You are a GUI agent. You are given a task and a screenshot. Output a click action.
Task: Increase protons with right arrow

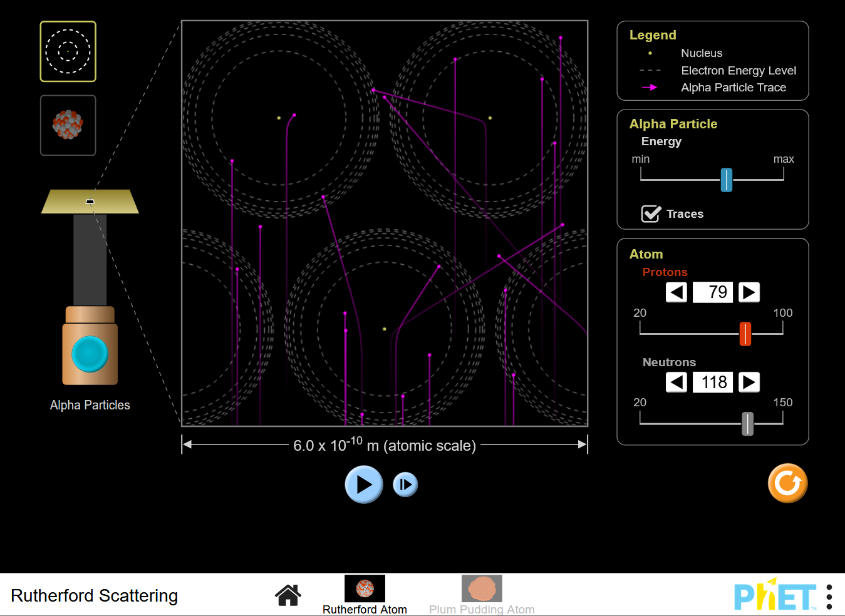pos(749,292)
